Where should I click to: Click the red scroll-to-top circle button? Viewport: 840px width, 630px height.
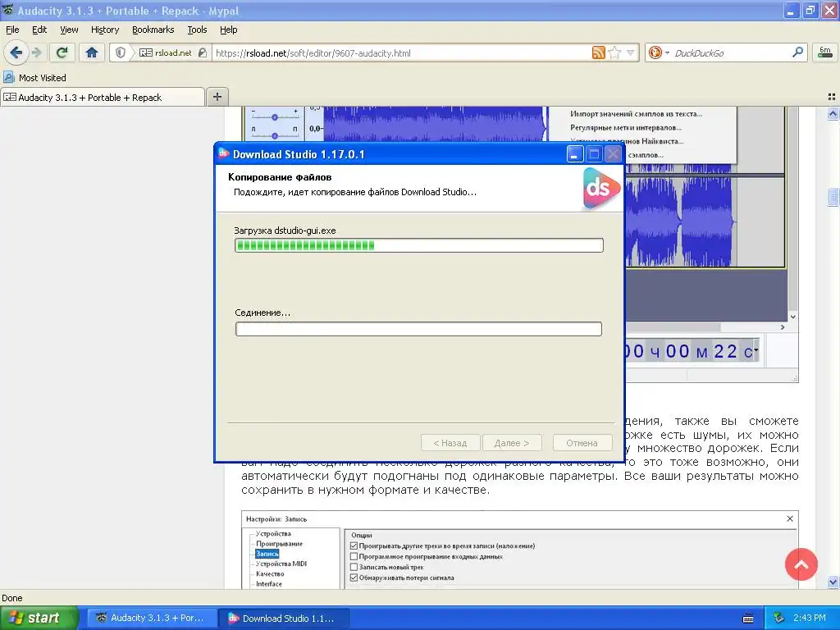[801, 564]
